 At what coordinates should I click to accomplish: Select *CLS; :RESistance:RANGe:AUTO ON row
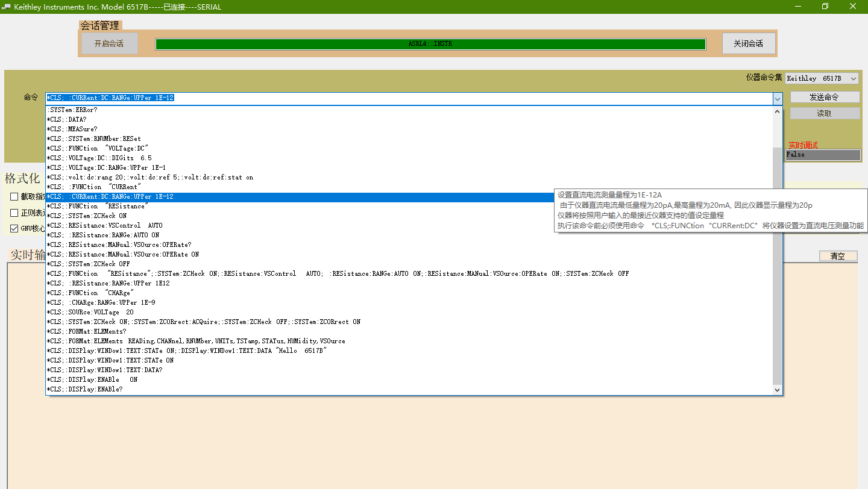point(409,235)
